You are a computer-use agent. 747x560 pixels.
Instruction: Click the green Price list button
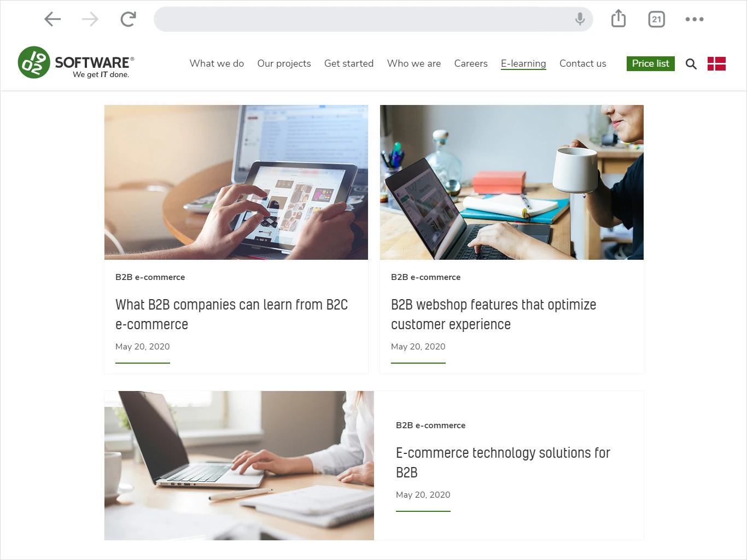click(651, 63)
